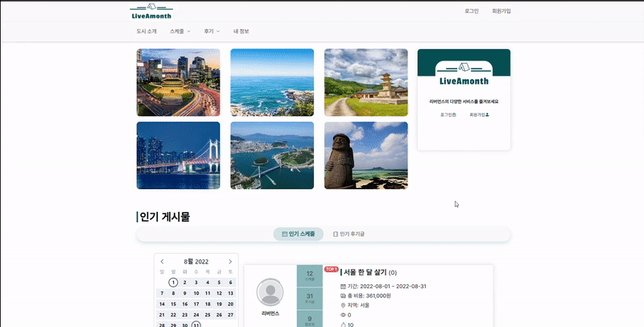This screenshot has height=327, width=644.
Task: Open the 도시 소개 menu item
Action: [147, 31]
